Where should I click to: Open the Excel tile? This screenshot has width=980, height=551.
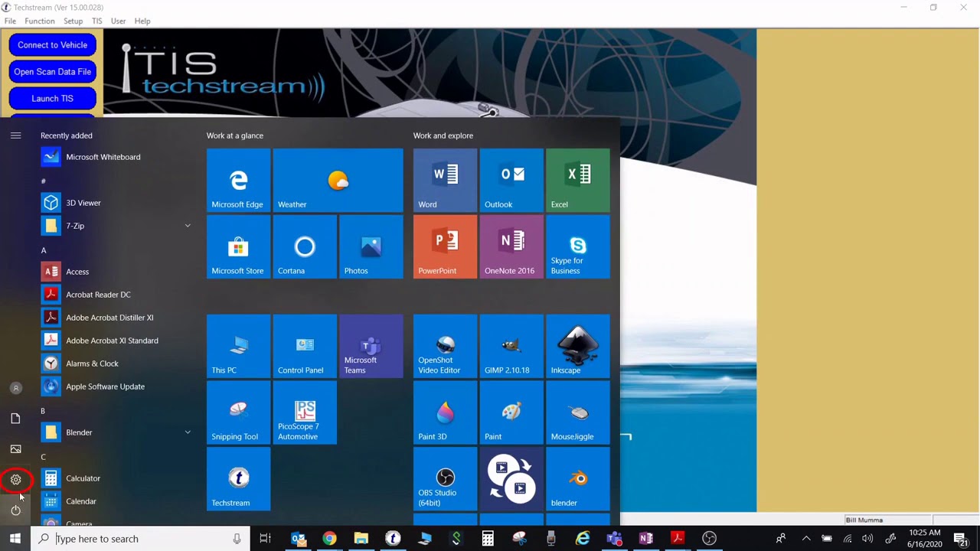click(x=578, y=180)
